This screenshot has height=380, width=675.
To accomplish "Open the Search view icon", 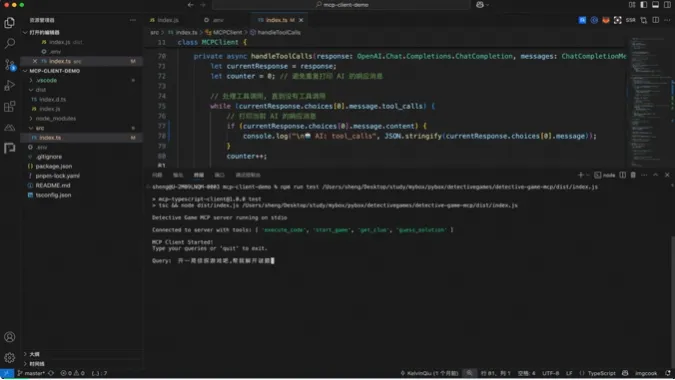I will click(9, 43).
